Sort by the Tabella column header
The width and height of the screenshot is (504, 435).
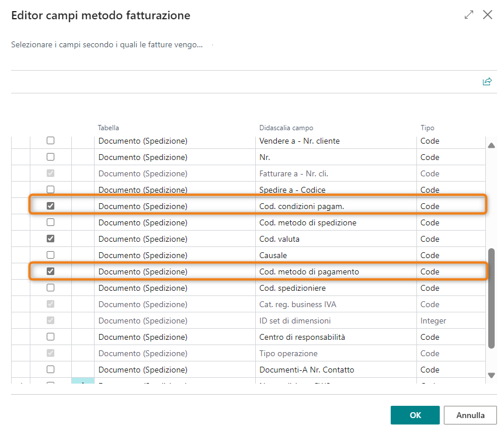click(x=109, y=128)
